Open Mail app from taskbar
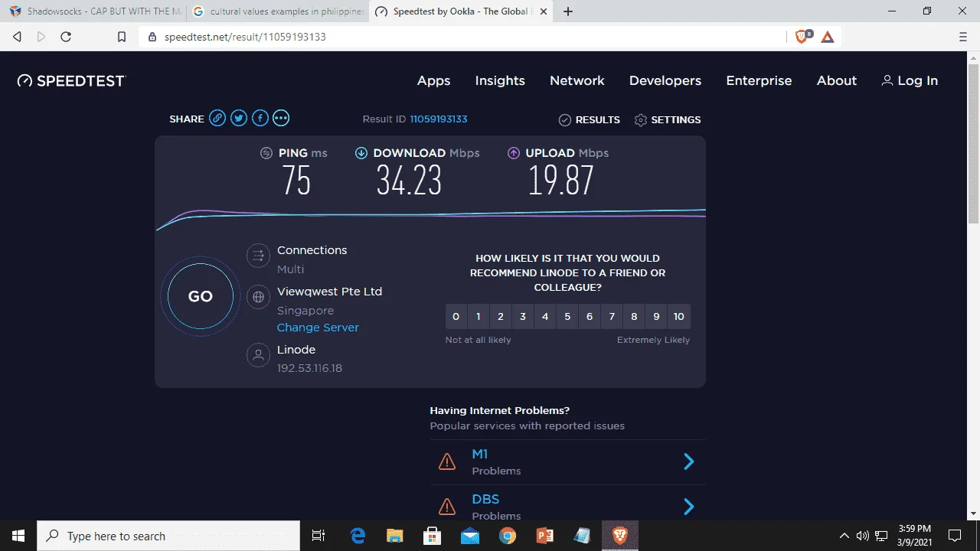980x551 pixels. tap(469, 536)
